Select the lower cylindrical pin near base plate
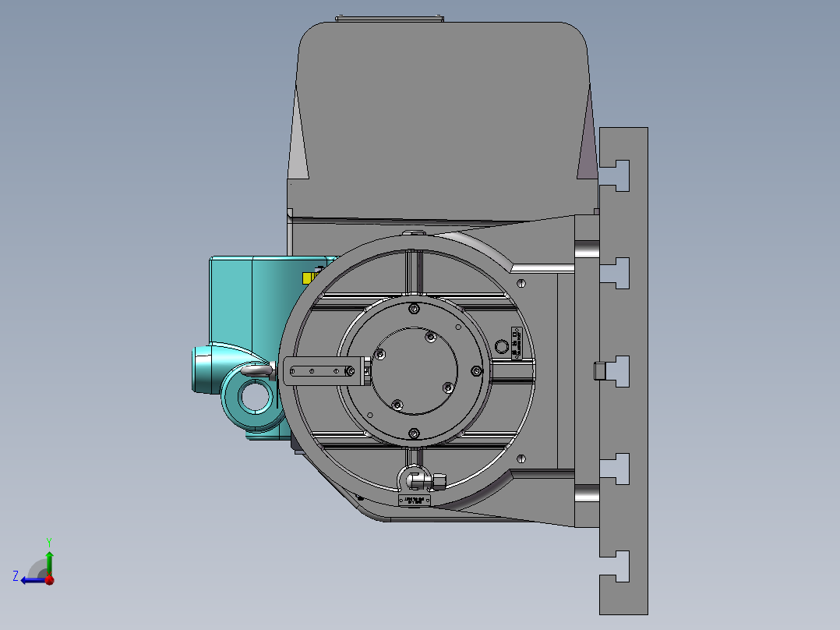 pyautogui.click(x=587, y=494)
